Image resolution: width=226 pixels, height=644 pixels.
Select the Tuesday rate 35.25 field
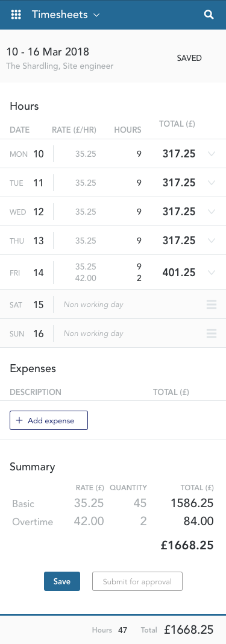coord(86,183)
